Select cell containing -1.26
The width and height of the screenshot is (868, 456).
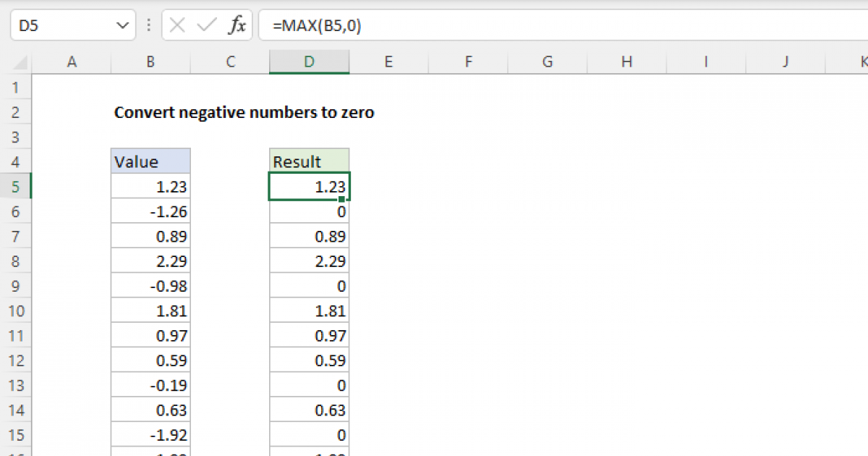click(150, 212)
